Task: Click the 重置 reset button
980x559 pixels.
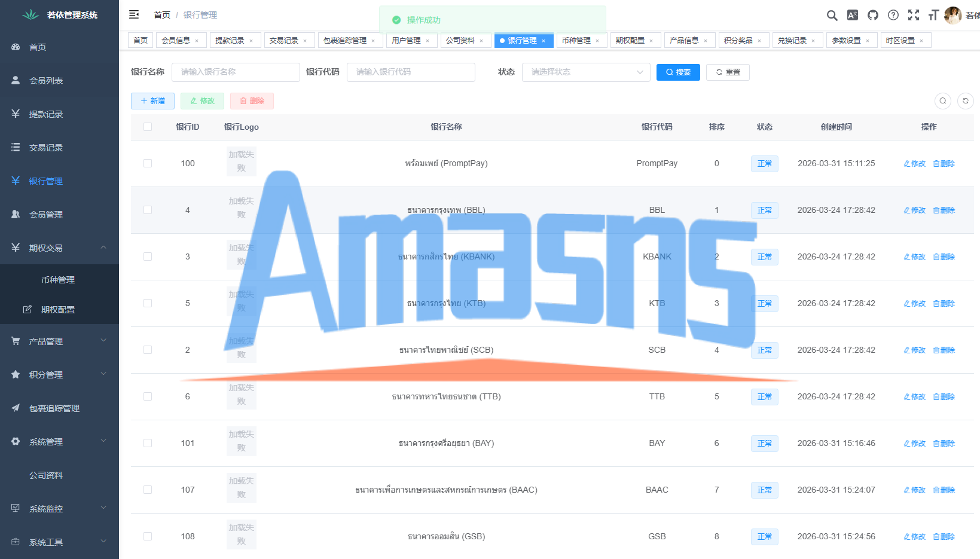Action: 728,72
